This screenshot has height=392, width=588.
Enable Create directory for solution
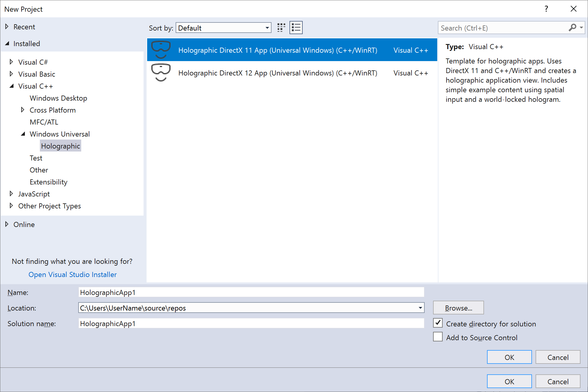(x=438, y=323)
